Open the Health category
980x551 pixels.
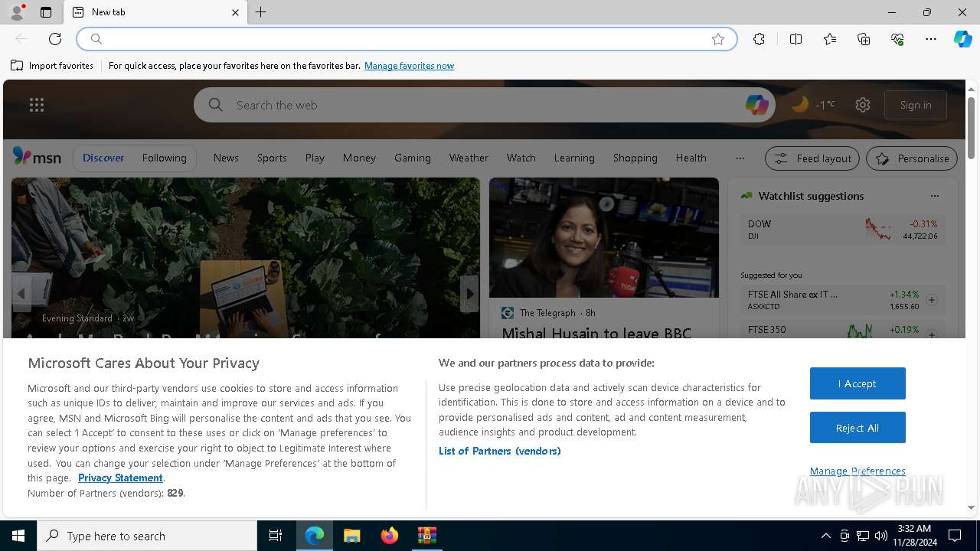691,158
